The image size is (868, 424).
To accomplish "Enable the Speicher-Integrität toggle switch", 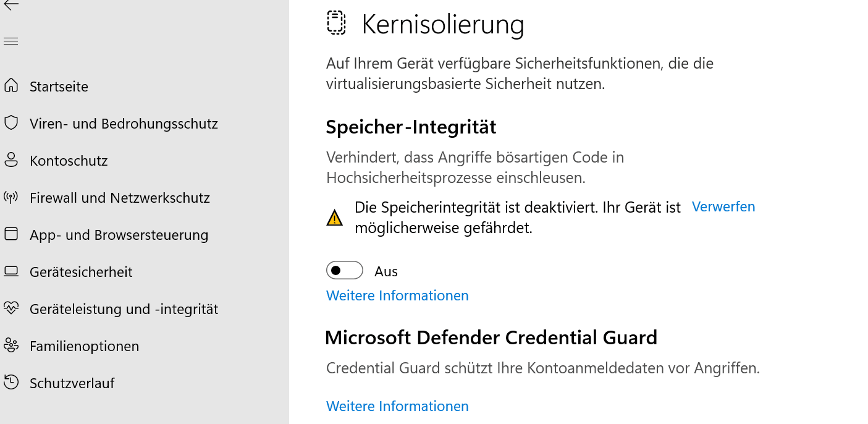I will pos(344,271).
